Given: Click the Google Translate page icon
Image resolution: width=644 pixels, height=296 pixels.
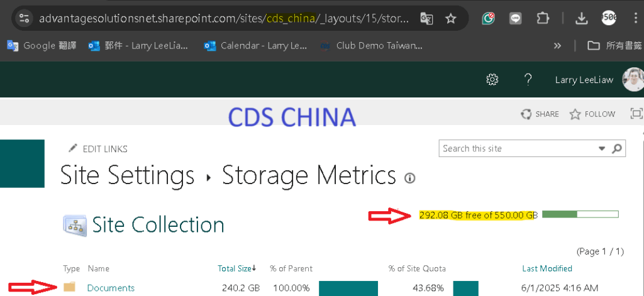Looking at the screenshot, I should pyautogui.click(x=427, y=18).
